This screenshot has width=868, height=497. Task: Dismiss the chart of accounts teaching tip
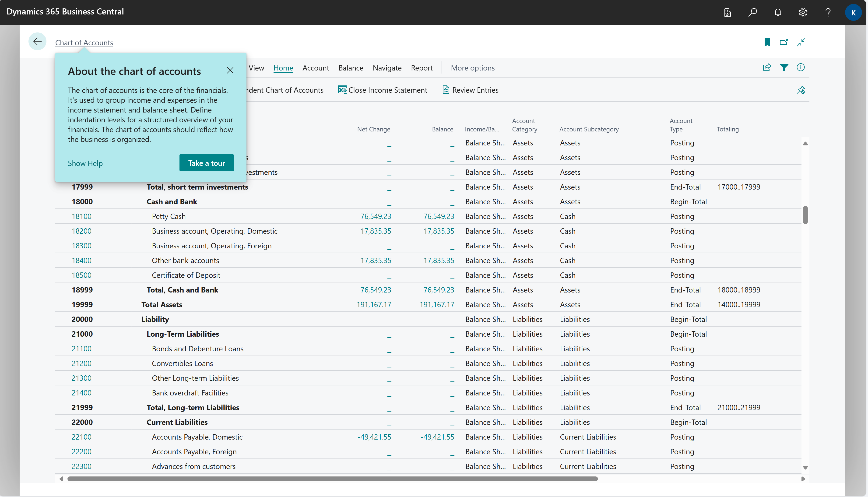tap(230, 70)
